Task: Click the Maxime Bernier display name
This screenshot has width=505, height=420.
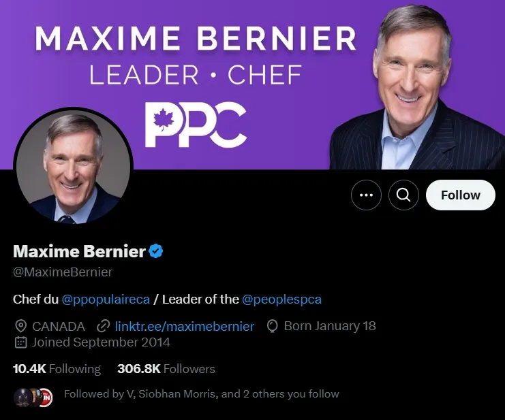Action: (79, 251)
